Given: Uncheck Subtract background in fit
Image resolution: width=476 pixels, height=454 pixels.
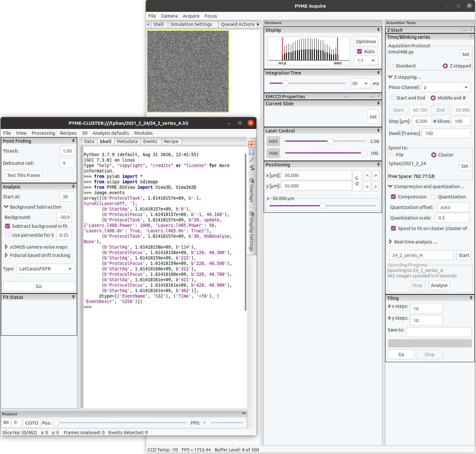Looking at the screenshot, I should 7,226.
